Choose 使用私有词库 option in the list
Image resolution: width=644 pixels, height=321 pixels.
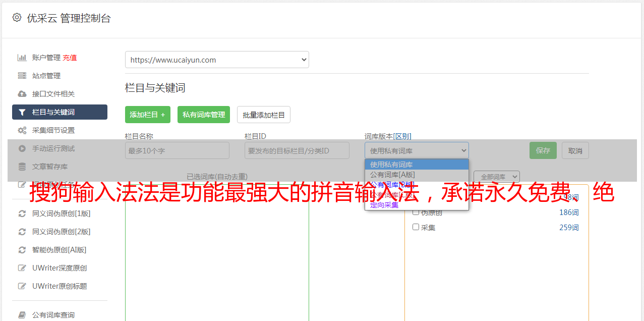click(417, 165)
